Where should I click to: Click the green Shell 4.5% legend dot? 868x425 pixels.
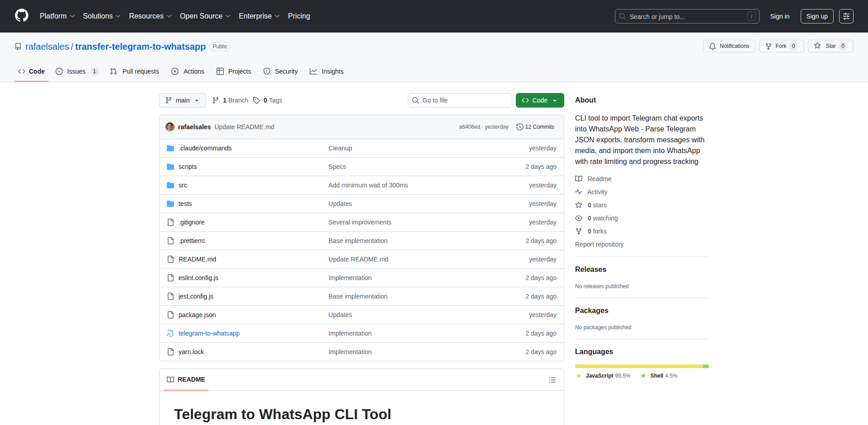643,376
